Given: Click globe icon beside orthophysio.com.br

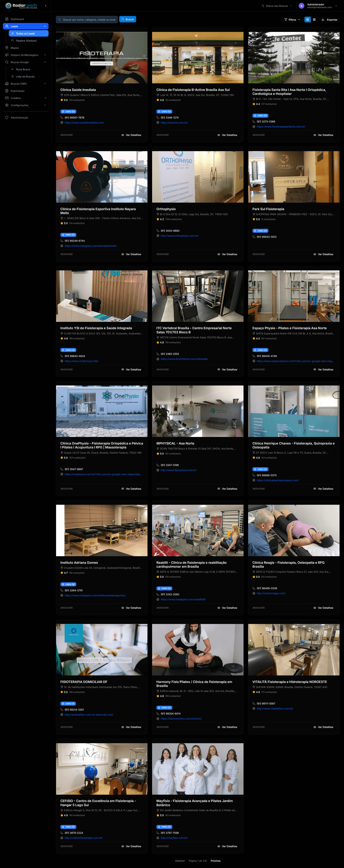Looking at the screenshot, I should click(x=158, y=236).
